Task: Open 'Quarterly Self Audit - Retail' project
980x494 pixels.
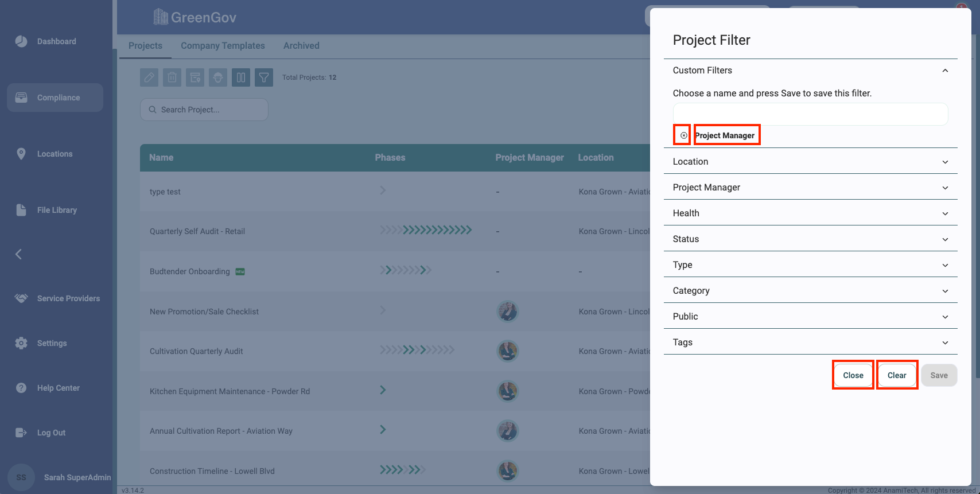Action: click(x=197, y=231)
